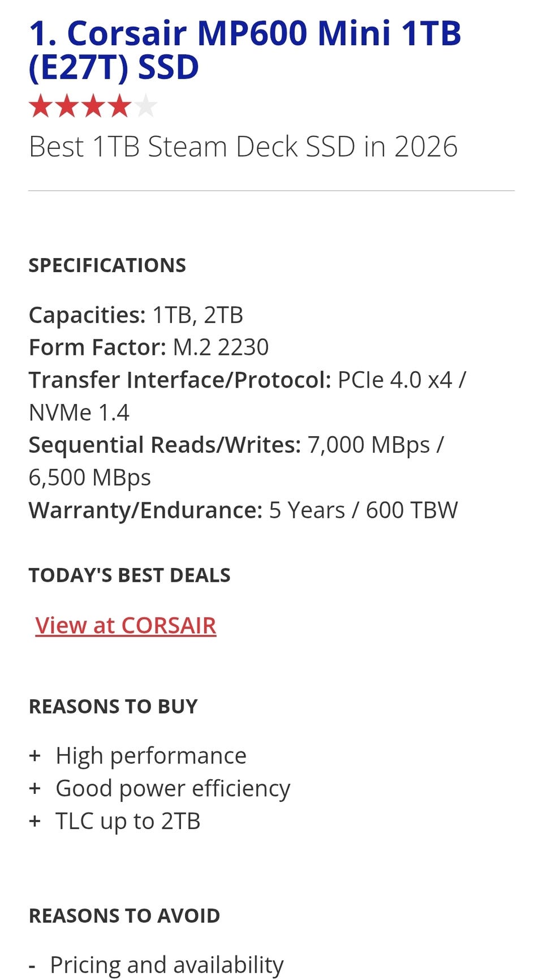Click the first red rating star
Screen dimensions: 543x980
tap(41, 106)
